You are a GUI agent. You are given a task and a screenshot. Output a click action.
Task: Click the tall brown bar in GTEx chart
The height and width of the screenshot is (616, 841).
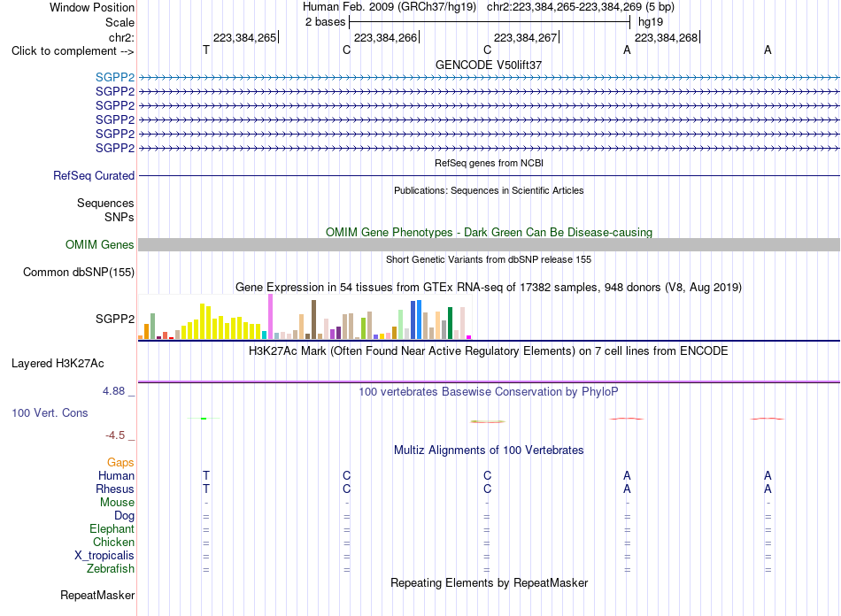[x=313, y=320]
